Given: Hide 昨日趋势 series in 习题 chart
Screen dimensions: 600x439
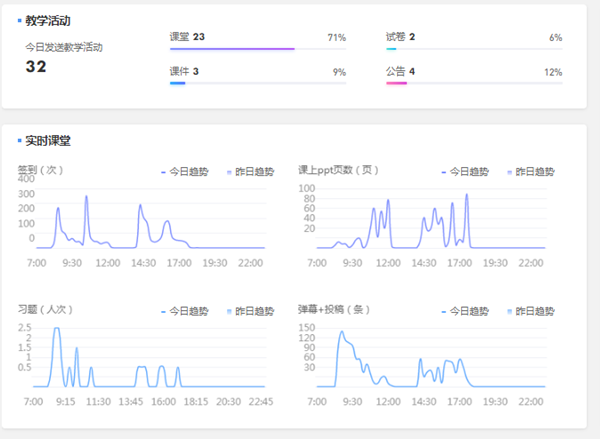Looking at the screenshot, I should pos(248,310).
